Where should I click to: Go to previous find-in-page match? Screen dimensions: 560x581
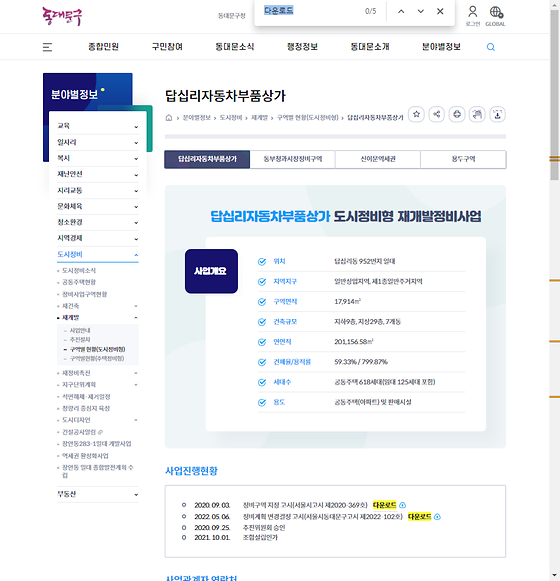click(x=401, y=11)
